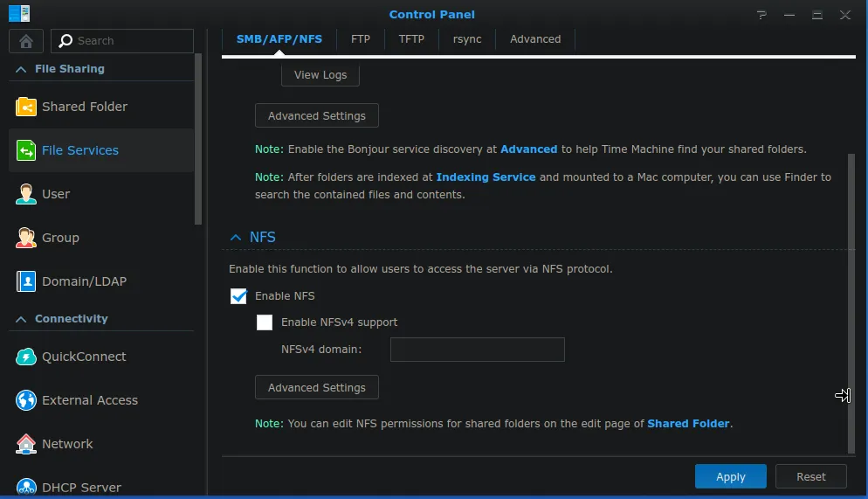Open the help question mark icon
Image resolution: width=868 pixels, height=499 pixels.
pos(761,15)
